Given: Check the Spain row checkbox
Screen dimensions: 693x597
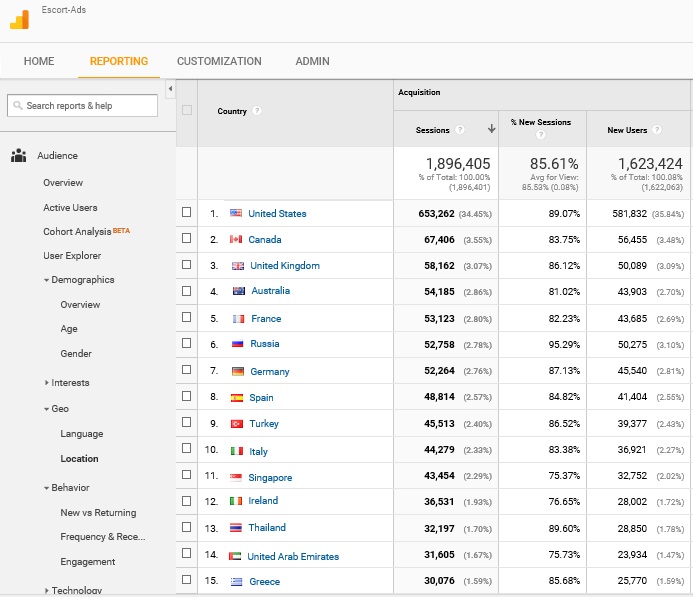Looking at the screenshot, I should pyautogui.click(x=187, y=395).
